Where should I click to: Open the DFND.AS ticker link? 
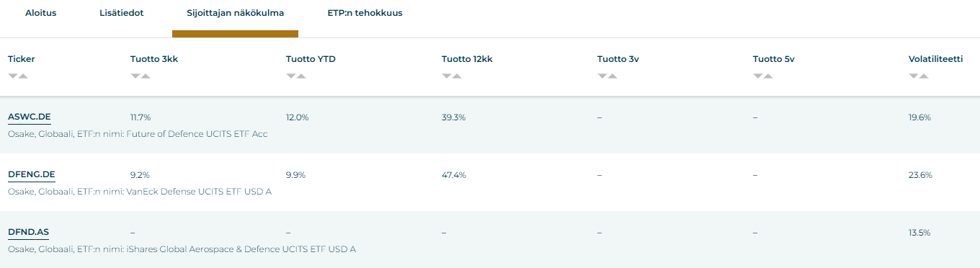[29, 232]
